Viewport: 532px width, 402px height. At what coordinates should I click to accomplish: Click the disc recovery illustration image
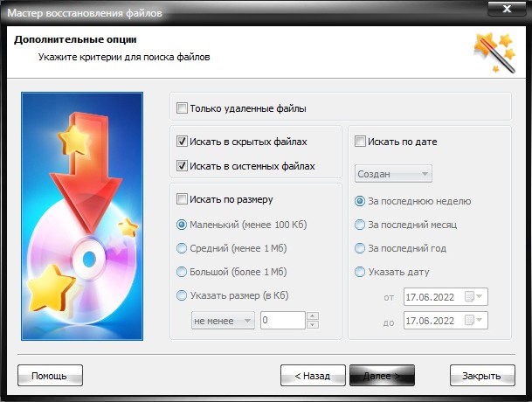pos(82,216)
